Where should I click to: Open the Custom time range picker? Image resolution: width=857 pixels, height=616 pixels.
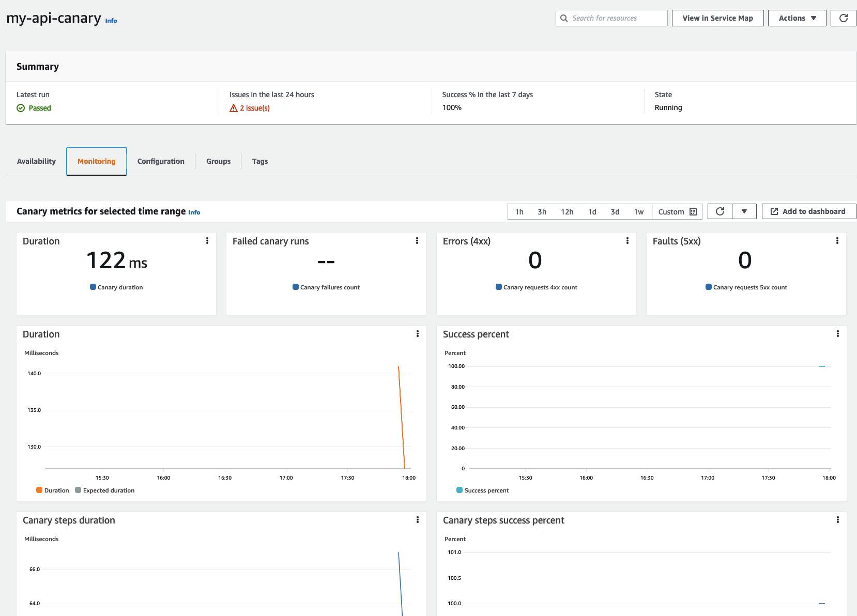click(677, 212)
